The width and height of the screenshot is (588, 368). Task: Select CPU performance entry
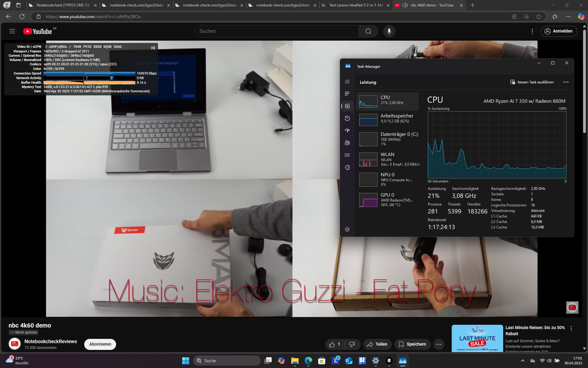click(x=387, y=102)
